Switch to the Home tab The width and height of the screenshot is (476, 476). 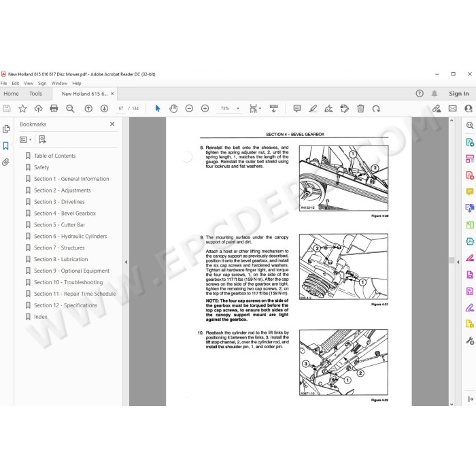pos(12,94)
